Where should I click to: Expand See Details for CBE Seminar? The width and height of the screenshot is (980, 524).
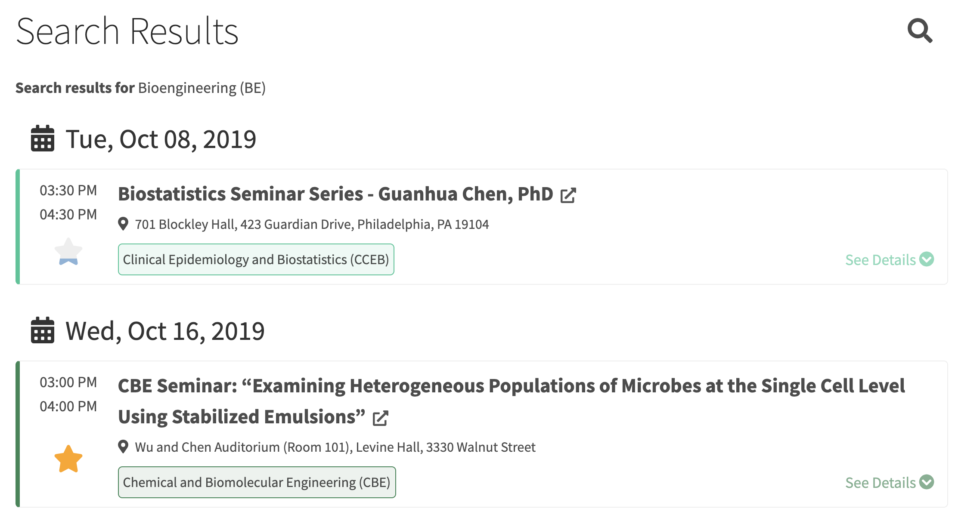889,483
